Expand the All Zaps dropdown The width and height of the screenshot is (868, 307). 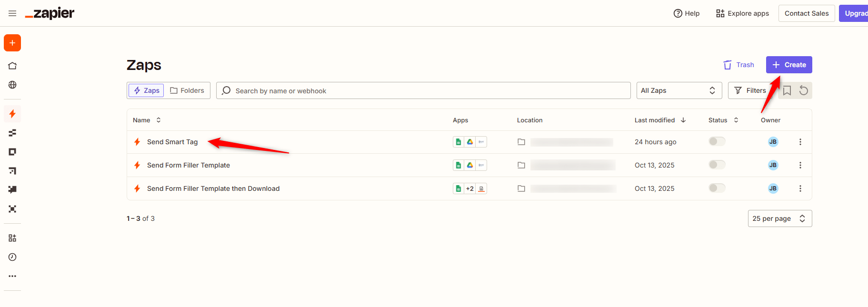pyautogui.click(x=678, y=90)
